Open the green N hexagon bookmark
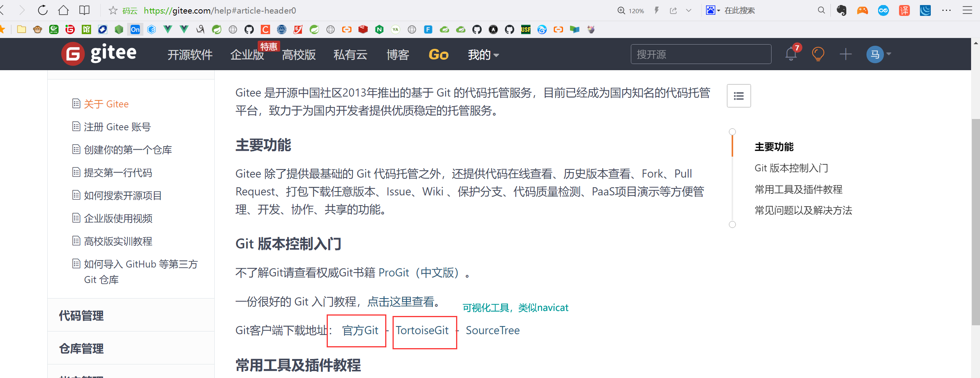This screenshot has width=980, height=378. pos(379,29)
